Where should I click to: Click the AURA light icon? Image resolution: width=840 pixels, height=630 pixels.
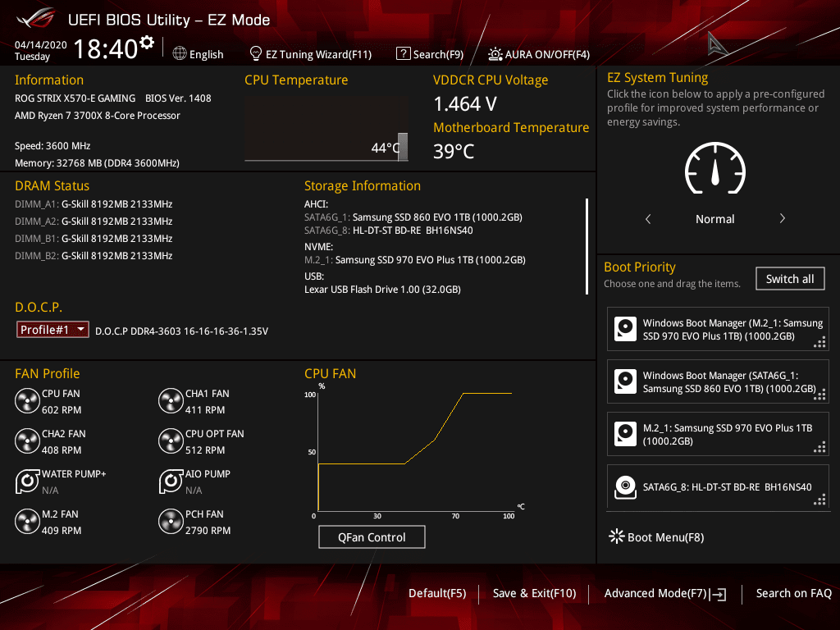tap(495, 54)
